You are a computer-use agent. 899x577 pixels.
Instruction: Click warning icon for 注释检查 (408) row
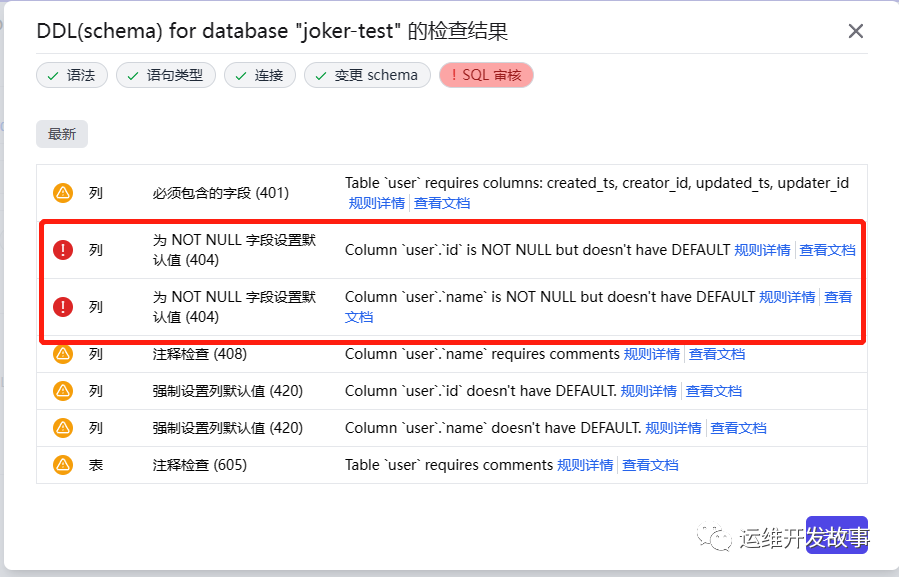[63, 354]
